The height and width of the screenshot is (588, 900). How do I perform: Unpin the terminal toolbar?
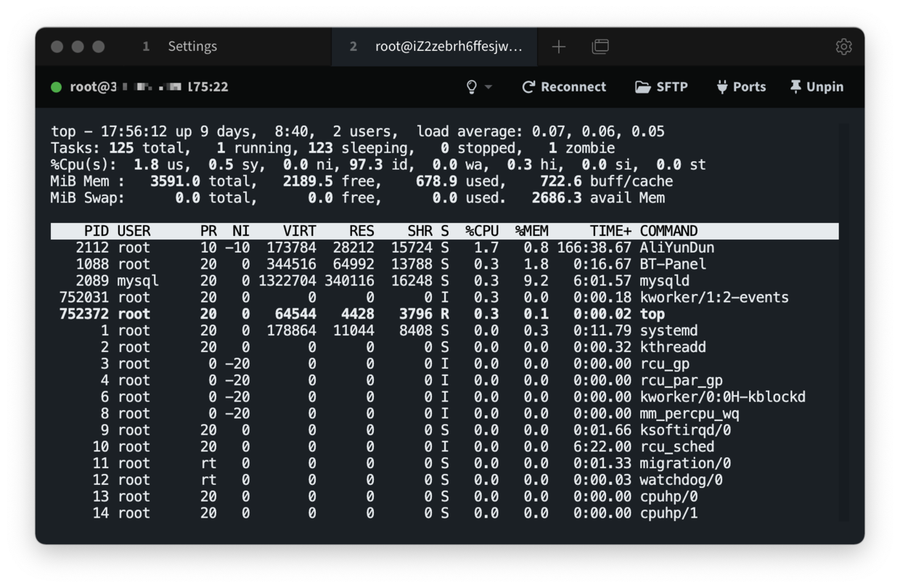[x=817, y=87]
